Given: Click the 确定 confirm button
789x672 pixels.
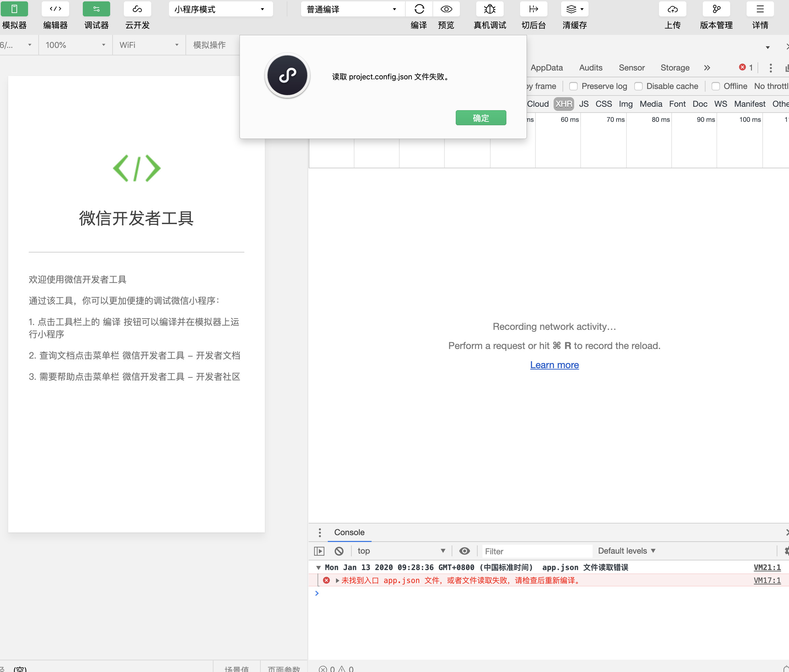Looking at the screenshot, I should (x=481, y=118).
